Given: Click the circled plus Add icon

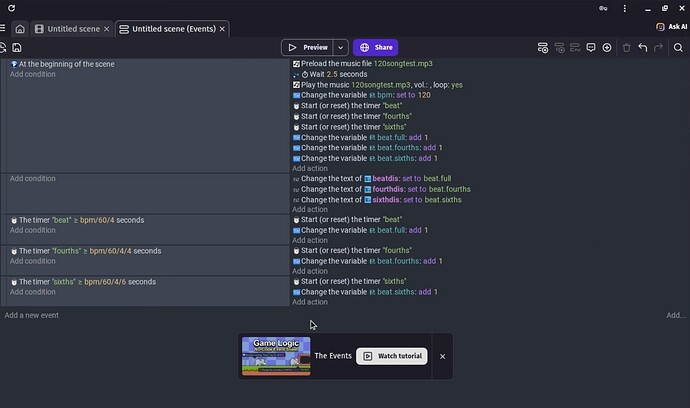Looking at the screenshot, I should click(x=607, y=47).
